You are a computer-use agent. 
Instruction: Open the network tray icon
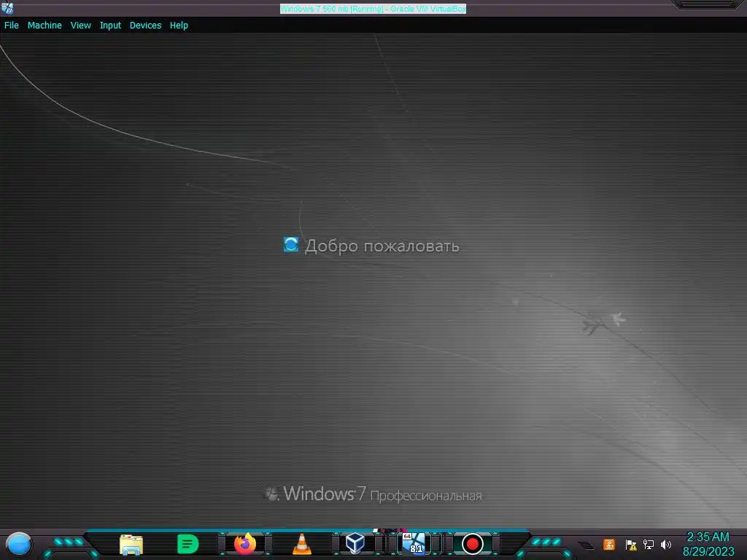pyautogui.click(x=649, y=545)
